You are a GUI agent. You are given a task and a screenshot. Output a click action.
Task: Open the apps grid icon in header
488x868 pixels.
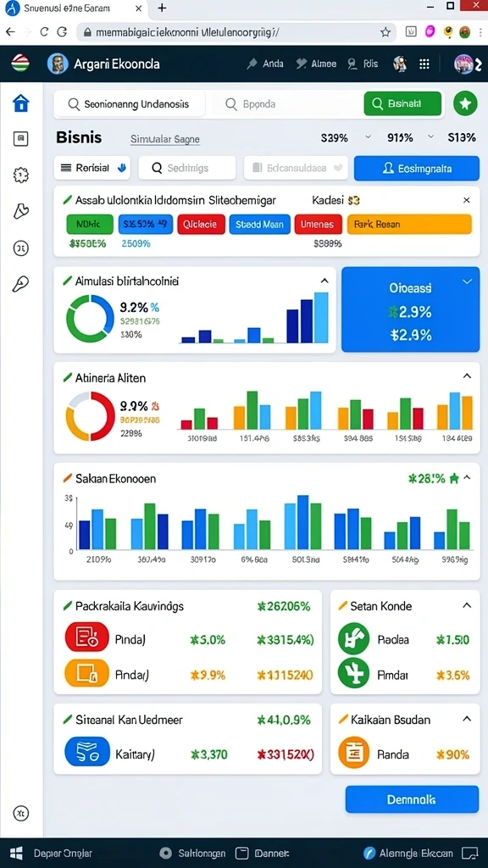[424, 64]
